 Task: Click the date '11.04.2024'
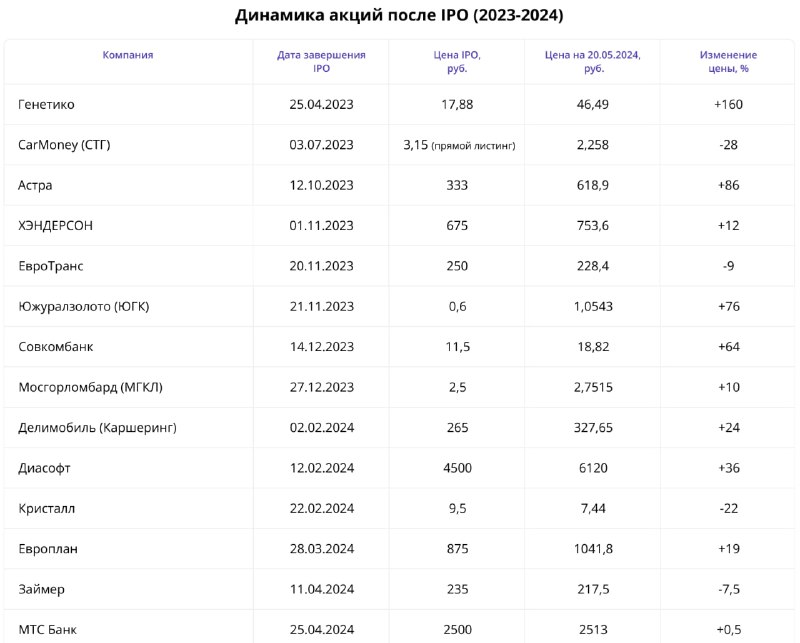[x=321, y=589]
